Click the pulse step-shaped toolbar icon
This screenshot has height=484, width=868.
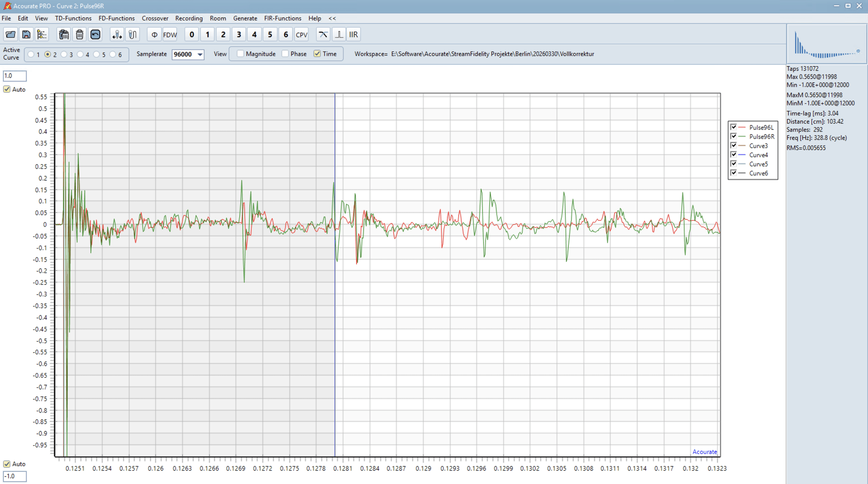339,35
